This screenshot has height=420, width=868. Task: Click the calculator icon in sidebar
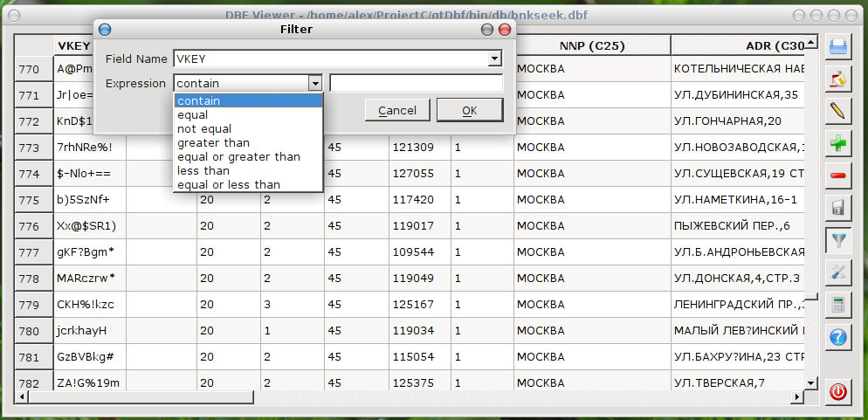(x=838, y=304)
